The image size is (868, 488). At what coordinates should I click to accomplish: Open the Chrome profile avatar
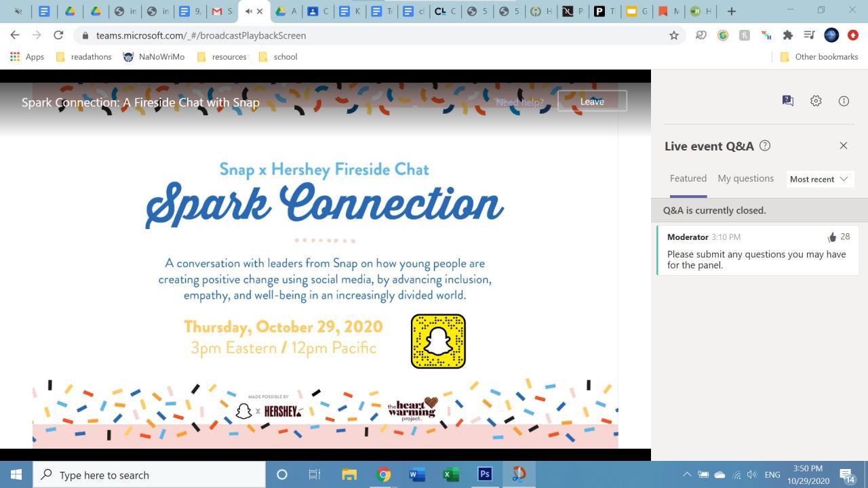click(831, 35)
